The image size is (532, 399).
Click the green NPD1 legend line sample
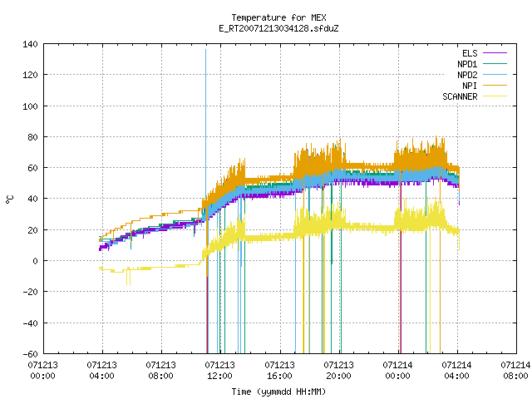[495, 63]
